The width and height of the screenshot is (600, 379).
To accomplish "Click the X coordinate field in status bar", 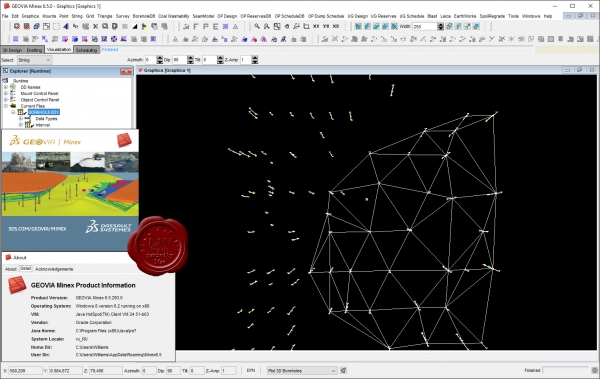I will point(25,371).
